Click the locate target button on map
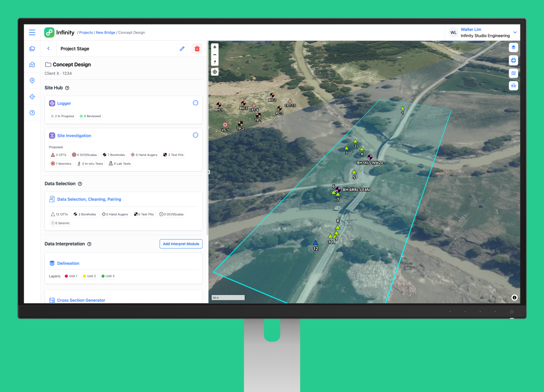The height and width of the screenshot is (392, 544). [215, 72]
